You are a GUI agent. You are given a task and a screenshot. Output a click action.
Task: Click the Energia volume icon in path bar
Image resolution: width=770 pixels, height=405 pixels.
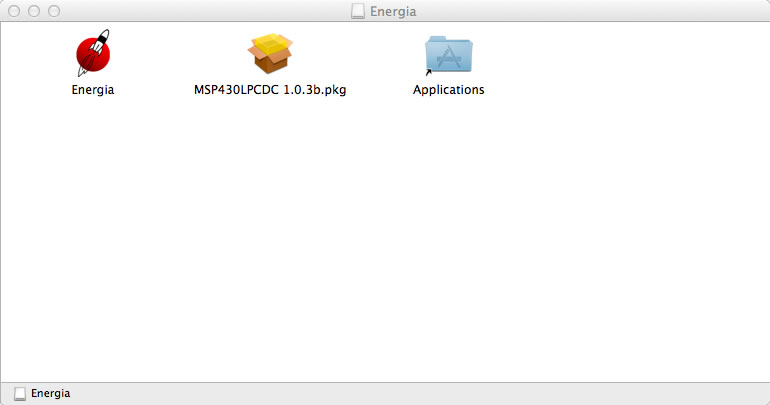(x=20, y=393)
